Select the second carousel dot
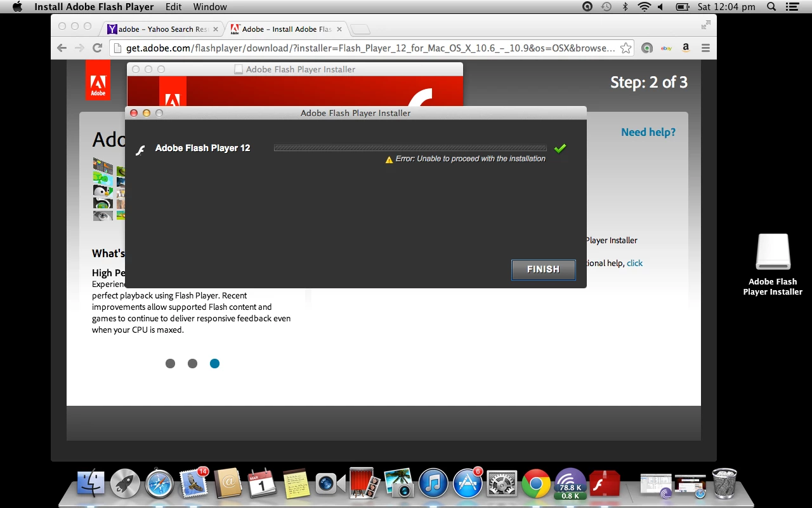 point(192,363)
